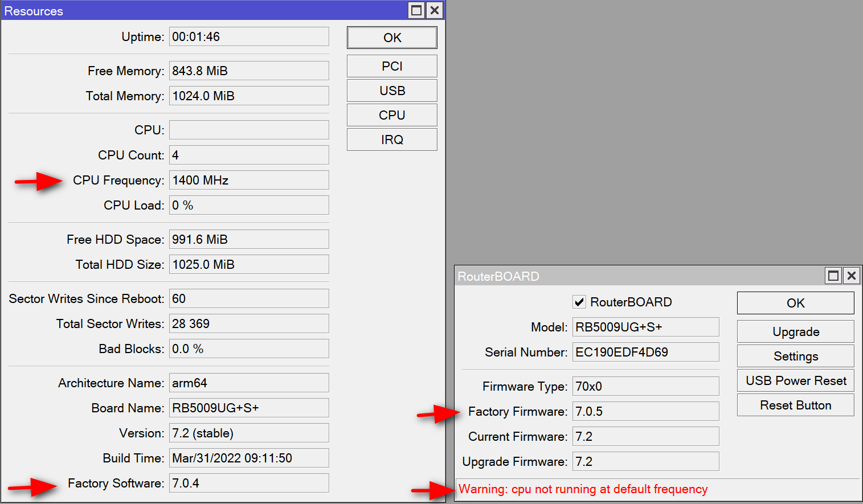The image size is (863, 504).
Task: Click the "Sector Writes Since Reboot:" label
Action: coord(87,298)
